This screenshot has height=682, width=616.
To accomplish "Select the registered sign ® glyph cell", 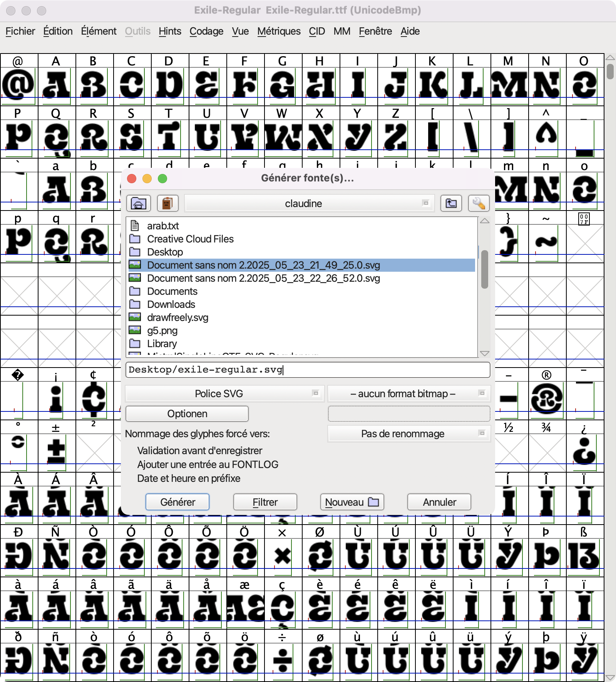I will 547,400.
